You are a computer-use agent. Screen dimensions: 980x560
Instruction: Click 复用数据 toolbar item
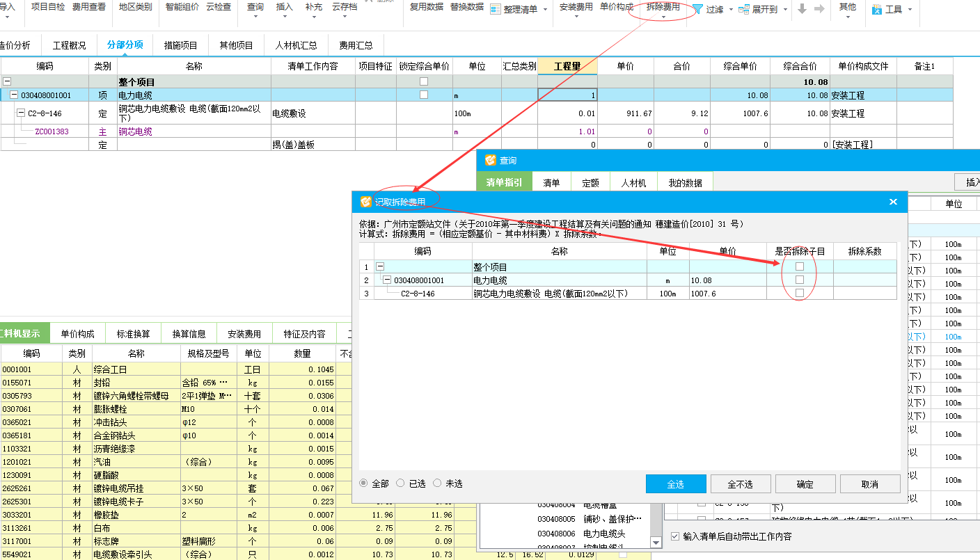(x=427, y=7)
